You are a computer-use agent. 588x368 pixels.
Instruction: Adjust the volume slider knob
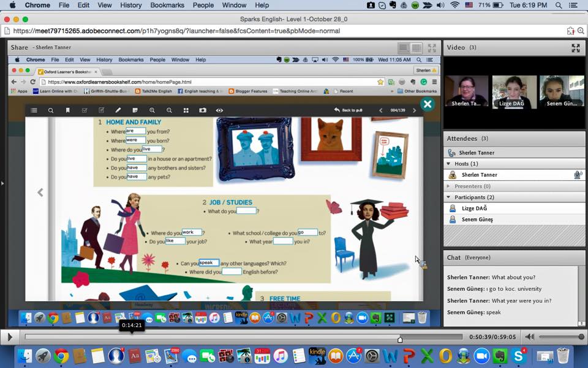pyautogui.click(x=581, y=337)
